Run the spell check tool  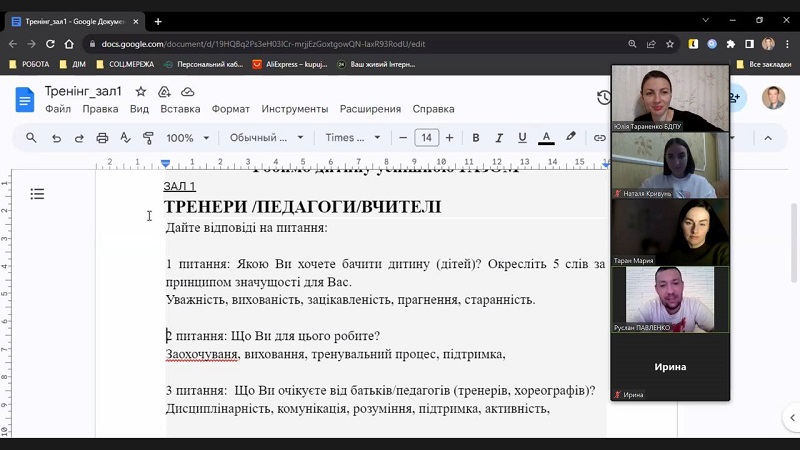tap(125, 138)
